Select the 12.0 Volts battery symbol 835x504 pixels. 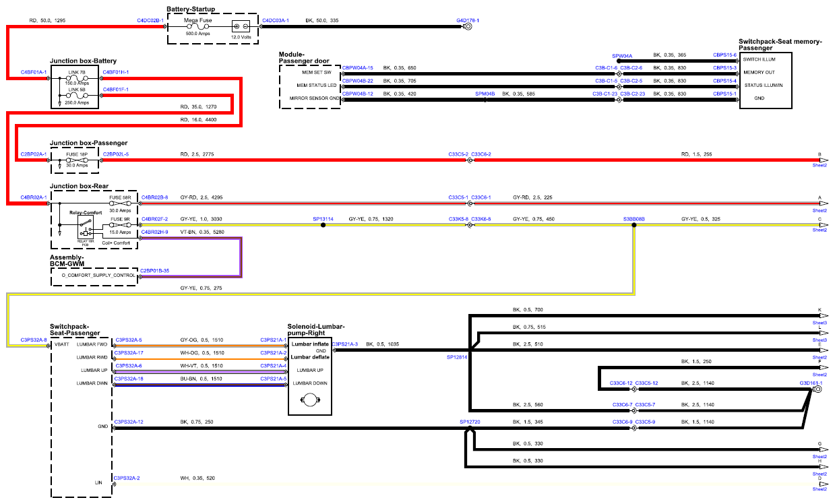241,27
